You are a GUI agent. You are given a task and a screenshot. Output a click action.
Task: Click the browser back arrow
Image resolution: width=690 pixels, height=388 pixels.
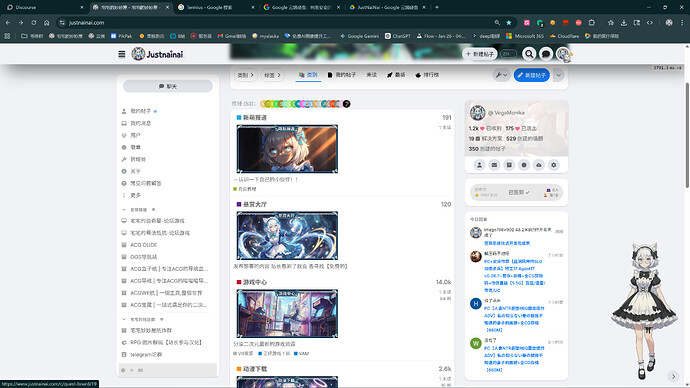coord(8,22)
